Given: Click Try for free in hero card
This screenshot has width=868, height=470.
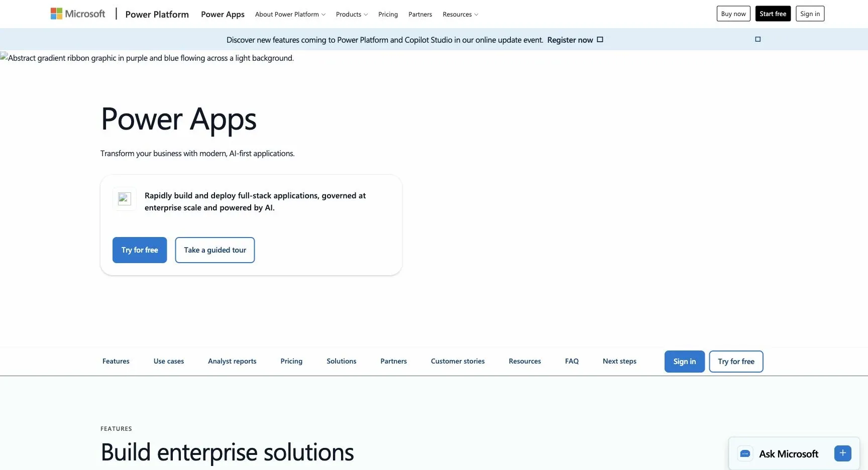Looking at the screenshot, I should (140, 250).
